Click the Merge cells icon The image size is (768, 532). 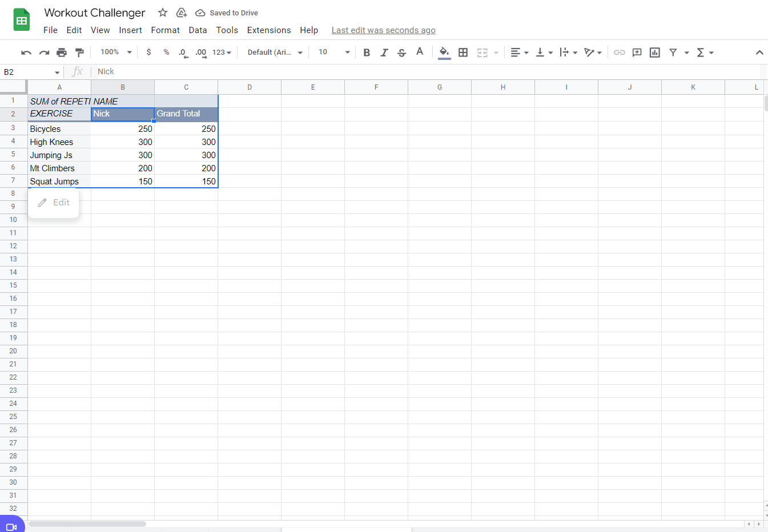[482, 53]
